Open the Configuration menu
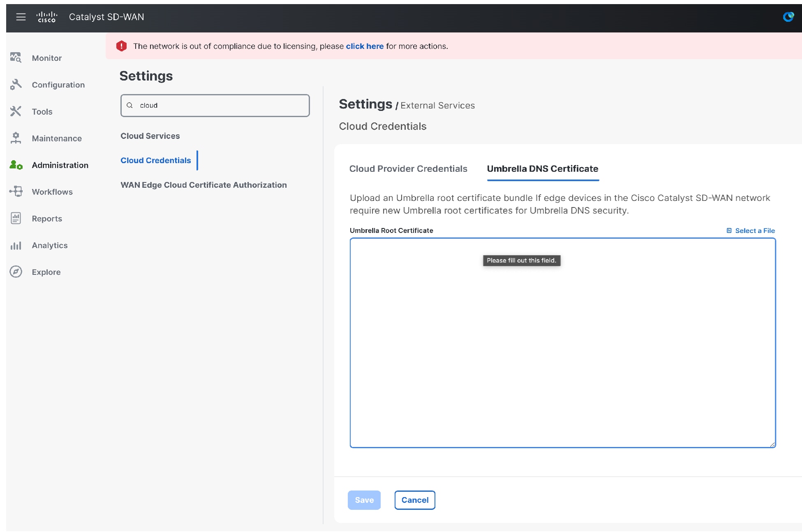This screenshot has width=802, height=532. point(58,85)
